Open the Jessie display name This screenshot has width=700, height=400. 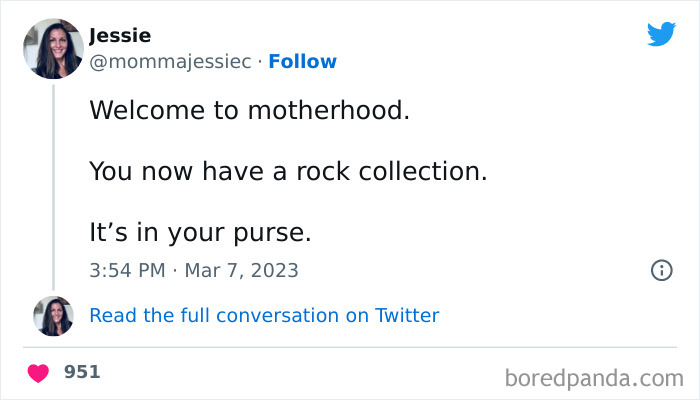tap(120, 36)
